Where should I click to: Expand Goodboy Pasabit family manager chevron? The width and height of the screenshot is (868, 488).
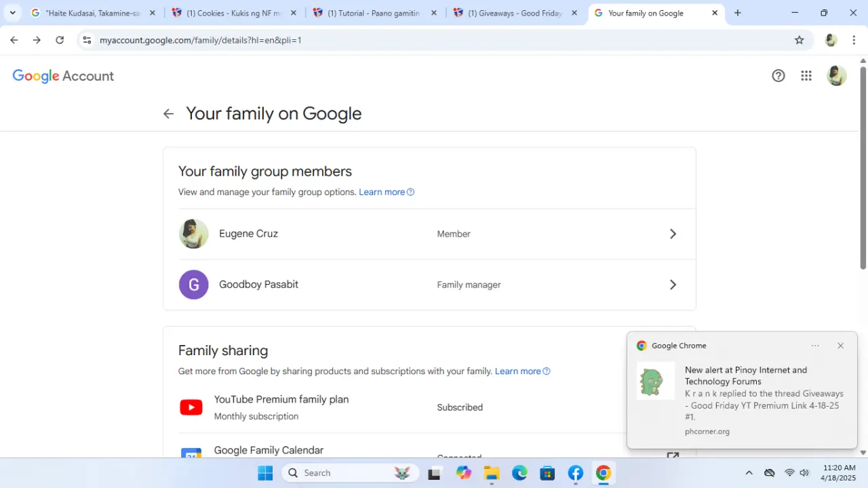click(673, 285)
